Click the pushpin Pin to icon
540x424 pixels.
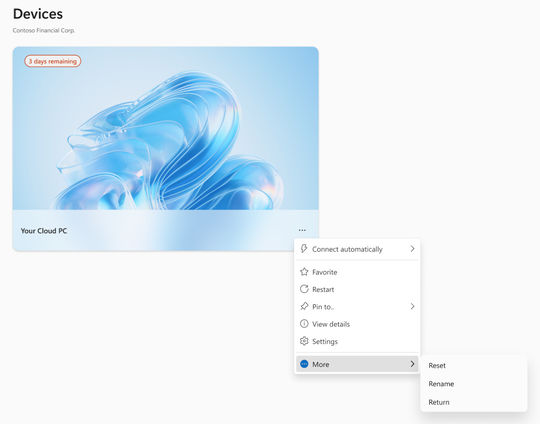click(x=304, y=306)
